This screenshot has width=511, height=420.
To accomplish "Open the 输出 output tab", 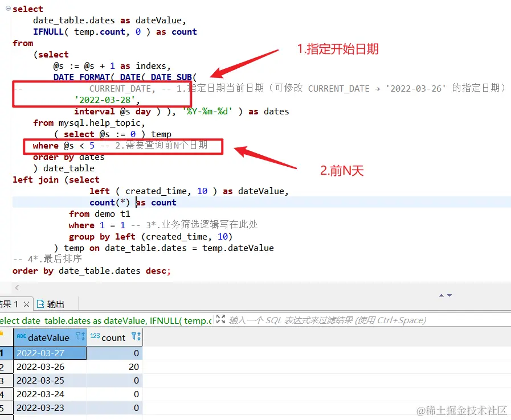I will (x=55, y=304).
